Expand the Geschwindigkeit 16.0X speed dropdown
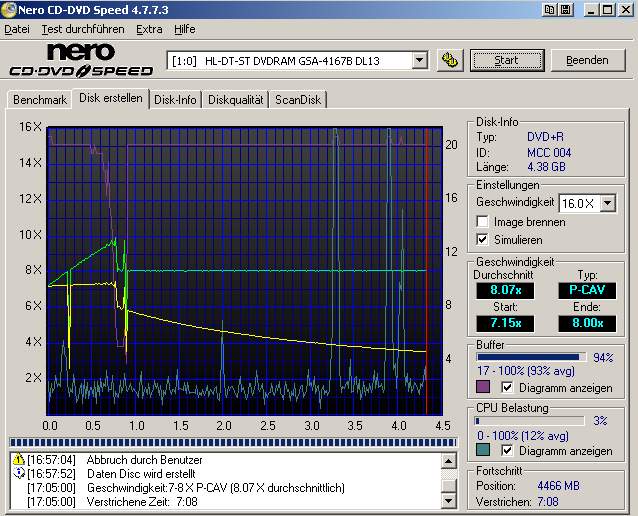 607,203
